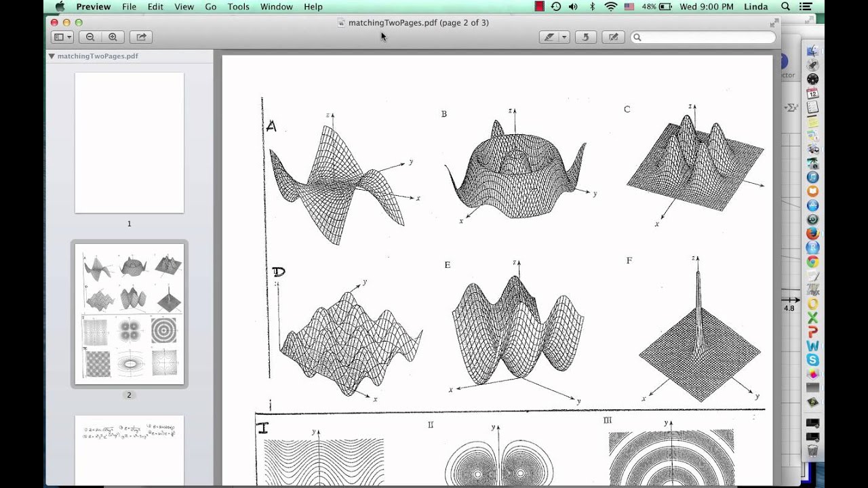Open the Preview application menu
The width and height of the screenshot is (868, 488).
(x=94, y=7)
